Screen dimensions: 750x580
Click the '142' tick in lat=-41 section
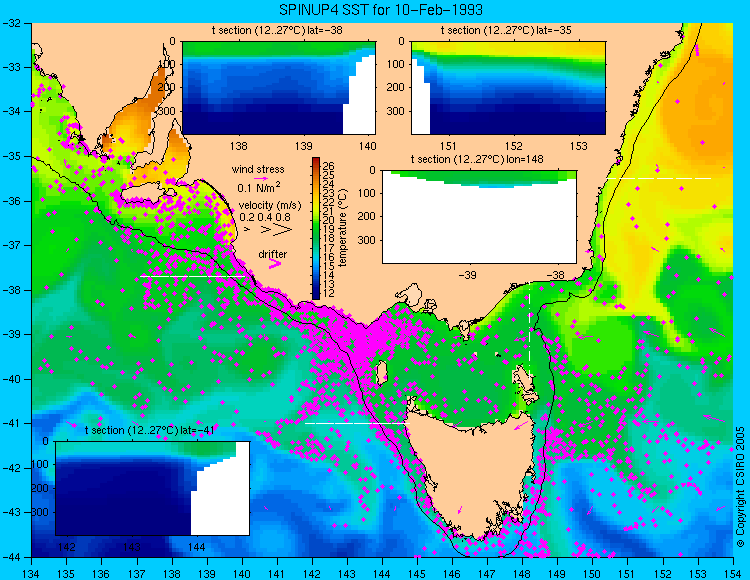(66, 547)
